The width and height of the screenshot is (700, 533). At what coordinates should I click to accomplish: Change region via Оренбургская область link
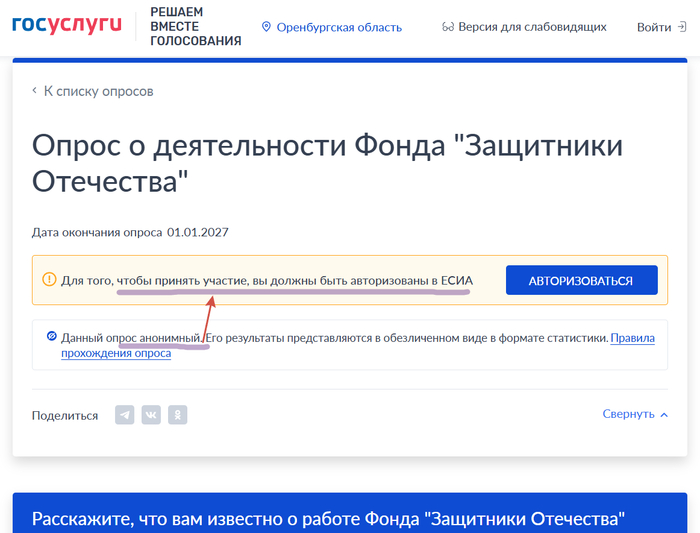click(339, 27)
